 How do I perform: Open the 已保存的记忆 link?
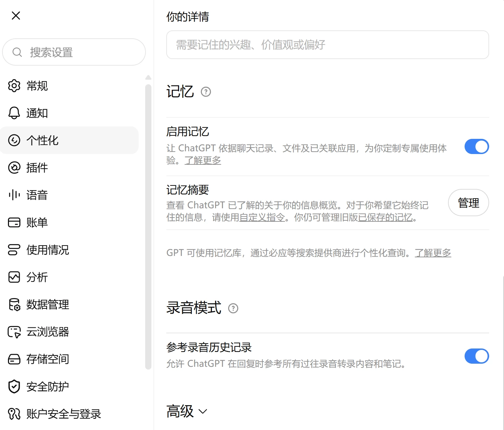tap(385, 217)
